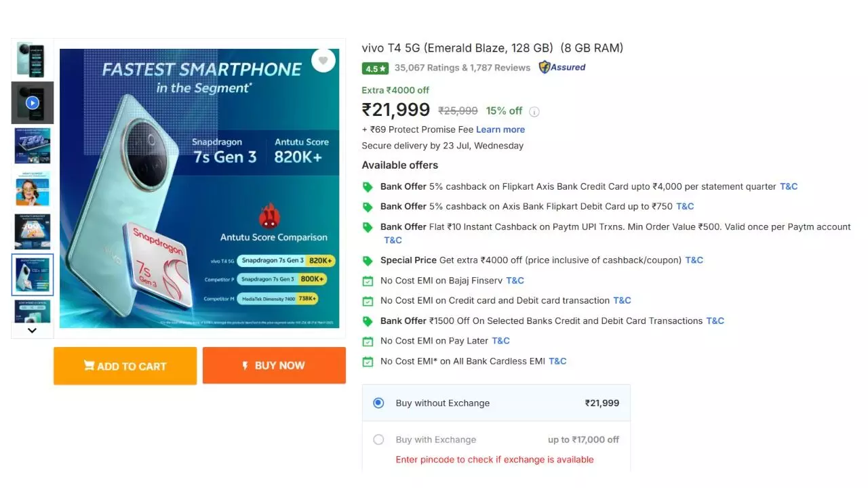Image resolution: width=868 pixels, height=488 pixels.
Task: Open Learn more about Protect Promise Fee
Action: pos(500,129)
